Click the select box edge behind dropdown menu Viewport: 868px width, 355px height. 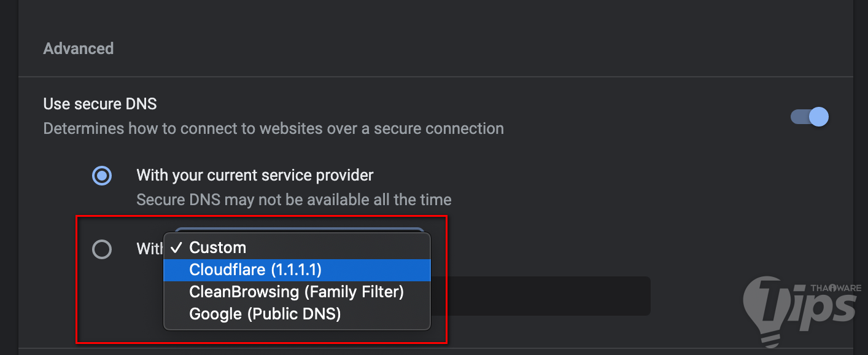pos(300,230)
